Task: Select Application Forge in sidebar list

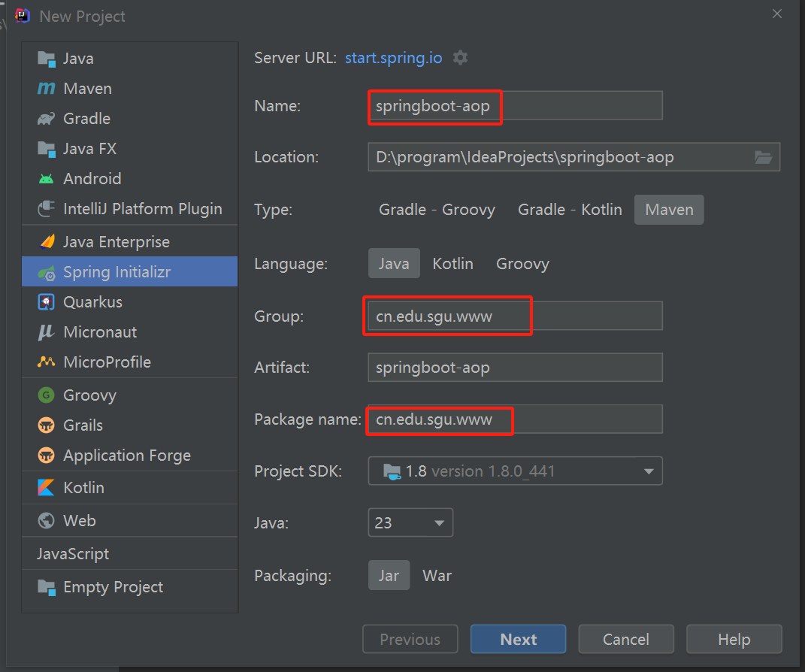Action: tap(130, 456)
